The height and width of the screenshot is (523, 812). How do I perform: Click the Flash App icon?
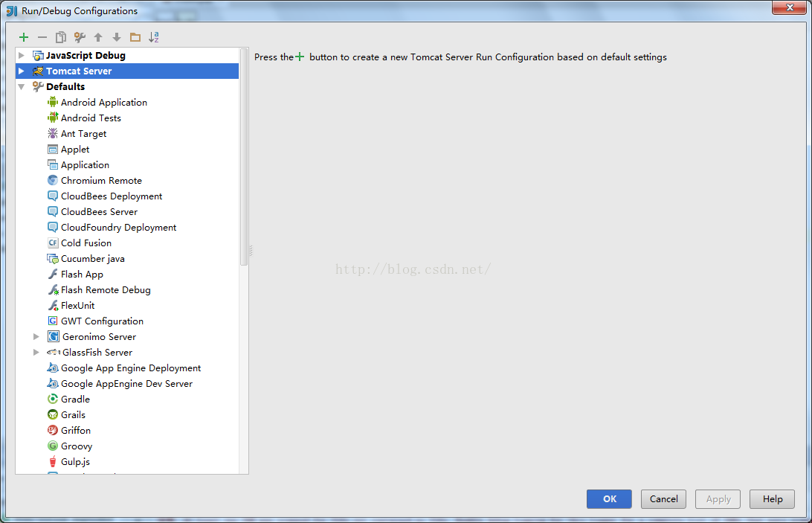tap(53, 275)
